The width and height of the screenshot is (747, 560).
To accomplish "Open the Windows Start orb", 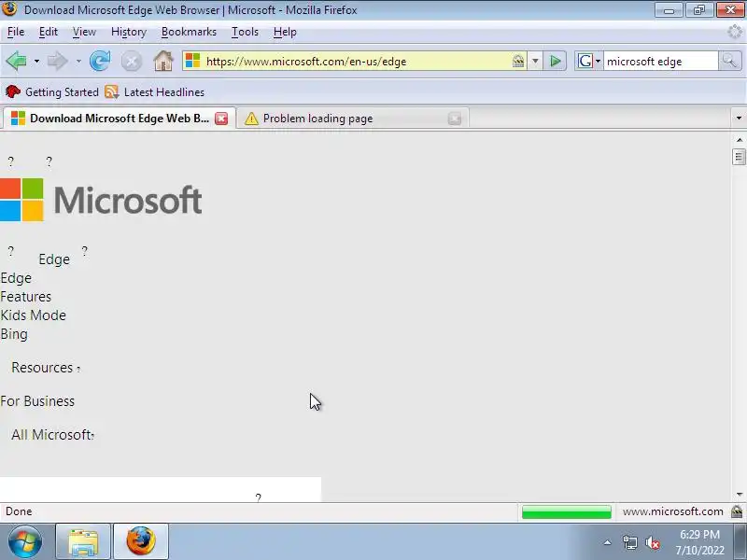I will click(24, 542).
